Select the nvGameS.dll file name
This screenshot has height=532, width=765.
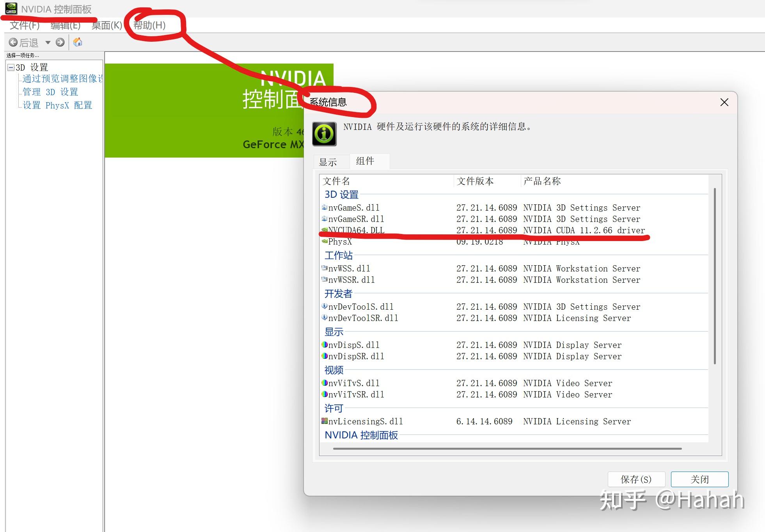[354, 207]
